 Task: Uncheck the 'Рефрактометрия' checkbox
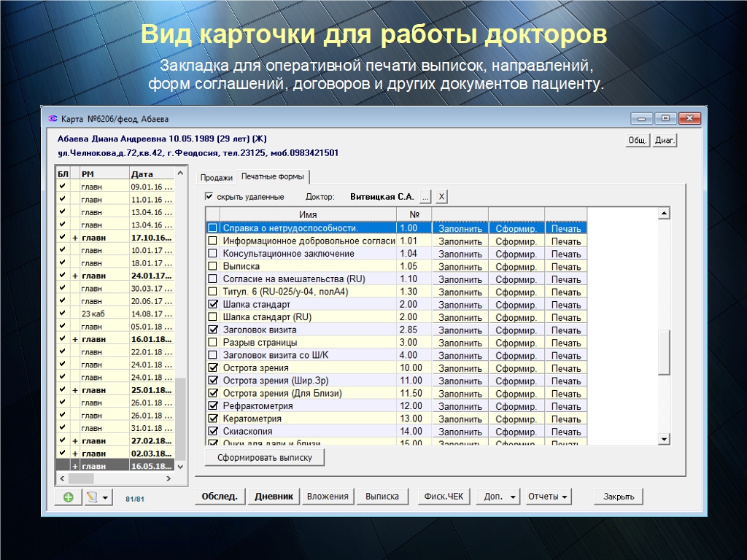pyautogui.click(x=213, y=406)
